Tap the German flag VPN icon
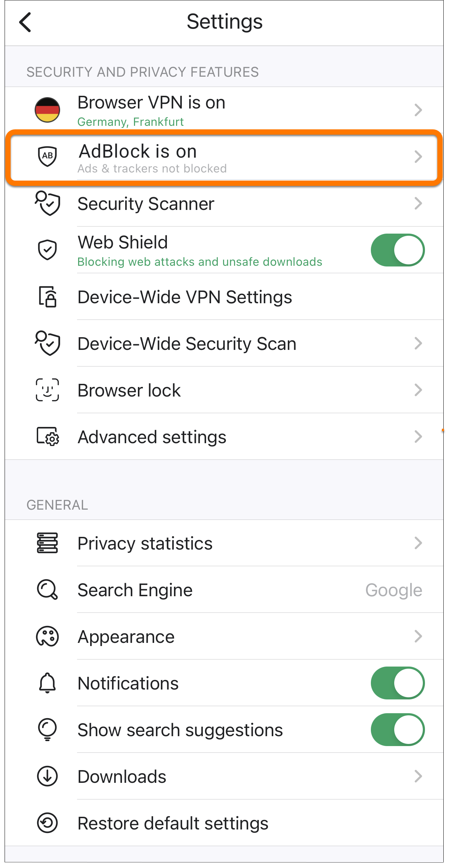This screenshot has width=449, height=868. pos(47,110)
